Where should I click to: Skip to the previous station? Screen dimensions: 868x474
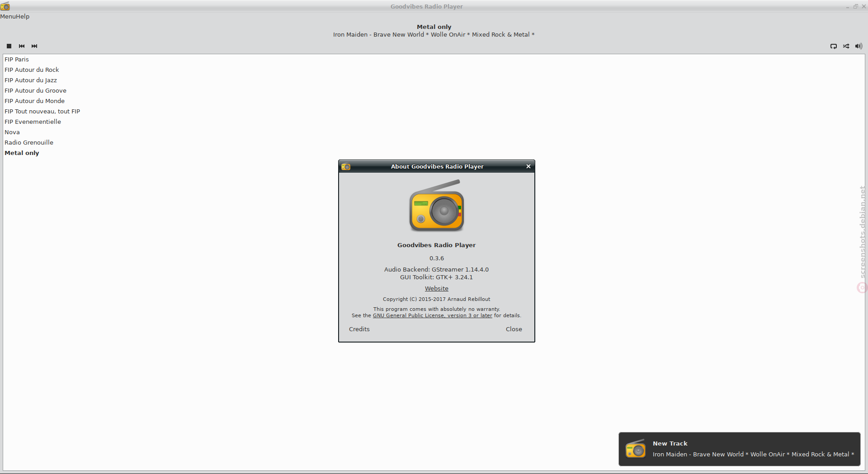(x=22, y=46)
